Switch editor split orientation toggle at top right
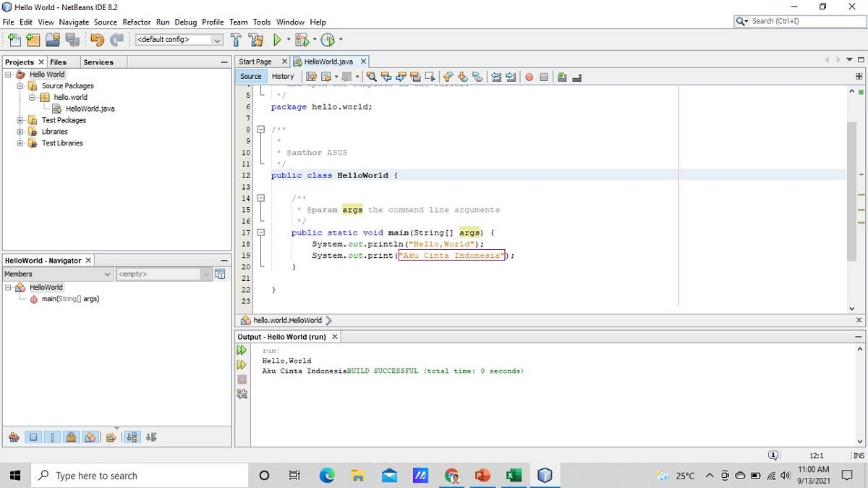Screen dimensions: 868x488 (858, 76)
